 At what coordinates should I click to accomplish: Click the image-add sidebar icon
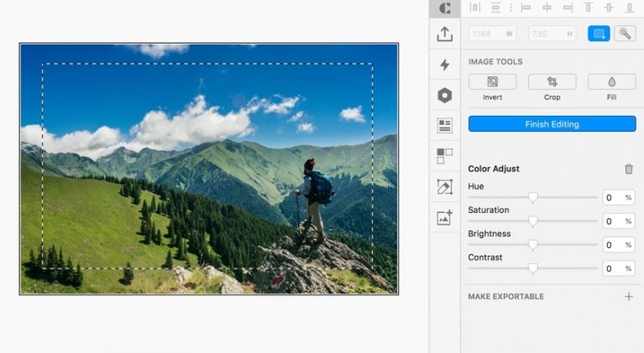pos(444,217)
